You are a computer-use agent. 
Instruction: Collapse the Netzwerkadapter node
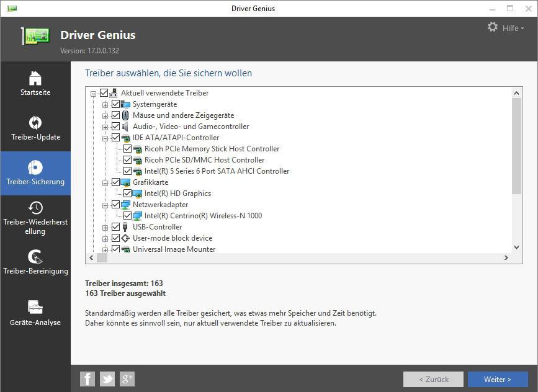(105, 205)
